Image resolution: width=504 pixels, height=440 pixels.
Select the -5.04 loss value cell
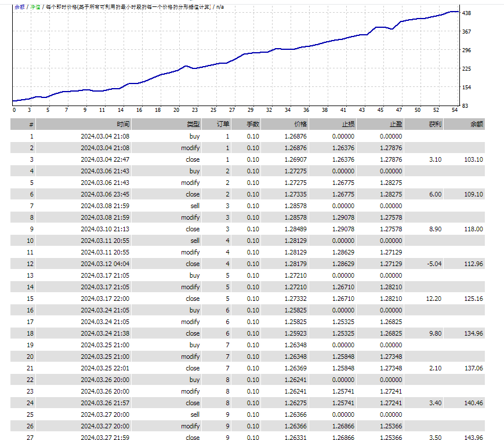coord(434,264)
